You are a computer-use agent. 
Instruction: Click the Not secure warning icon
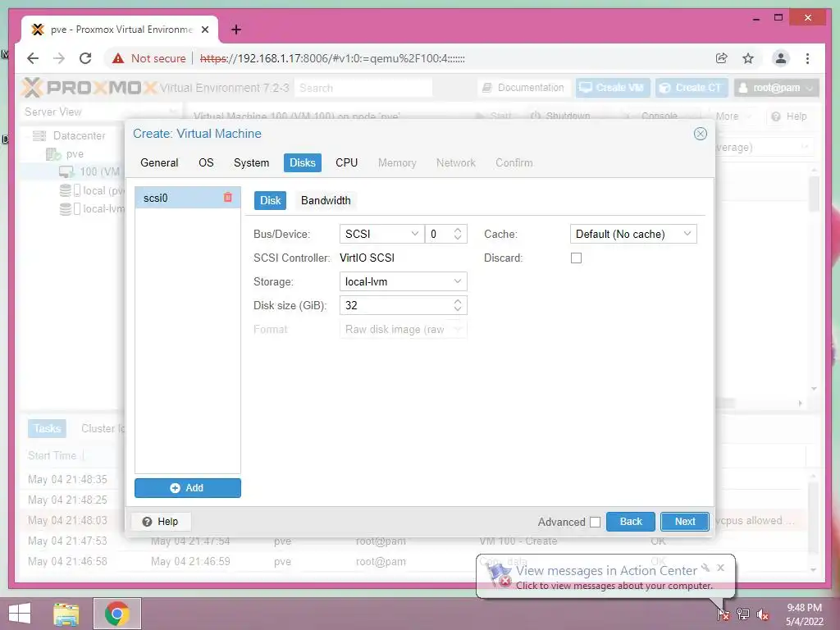pyautogui.click(x=118, y=58)
